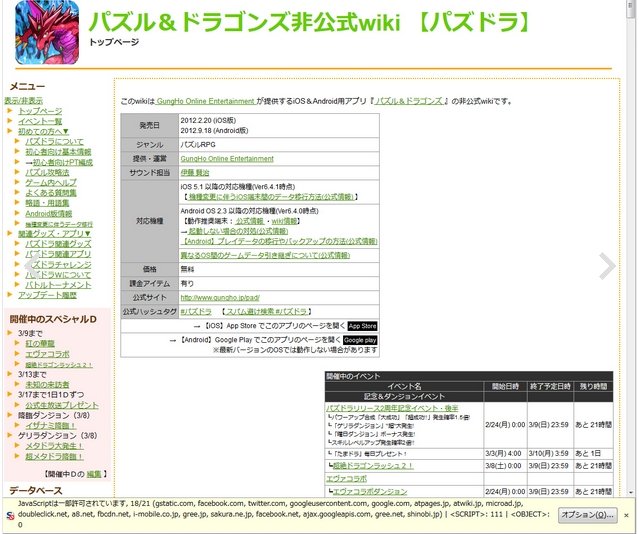Click the App Store badge
Screen dimensions: 639x534
coord(362,326)
